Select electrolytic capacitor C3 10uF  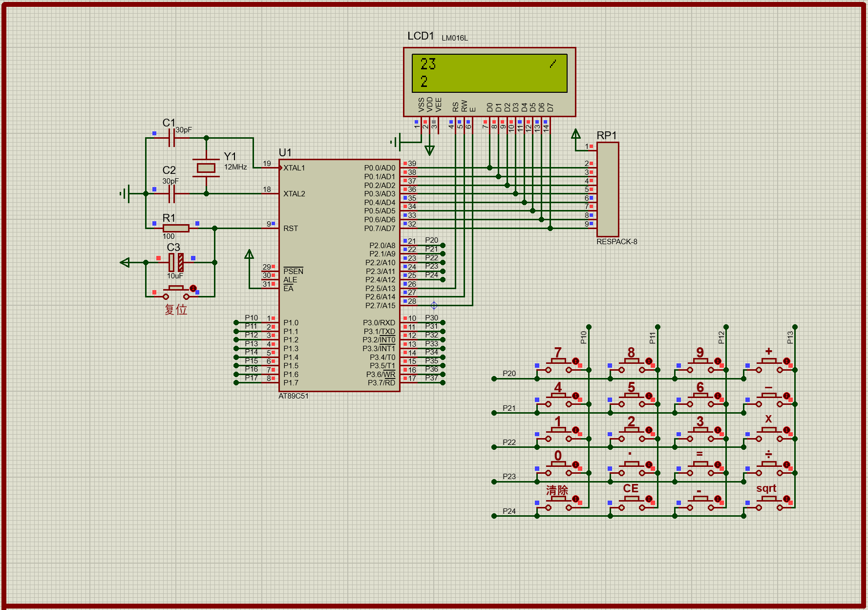(176, 262)
